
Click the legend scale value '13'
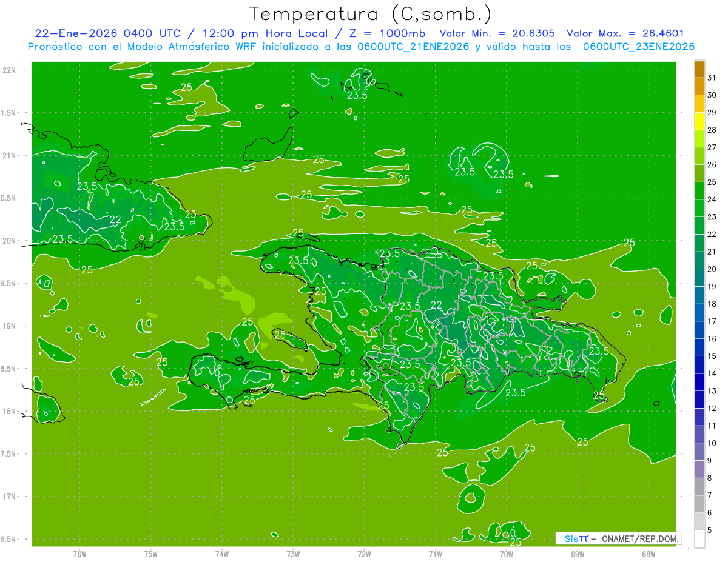(x=712, y=391)
